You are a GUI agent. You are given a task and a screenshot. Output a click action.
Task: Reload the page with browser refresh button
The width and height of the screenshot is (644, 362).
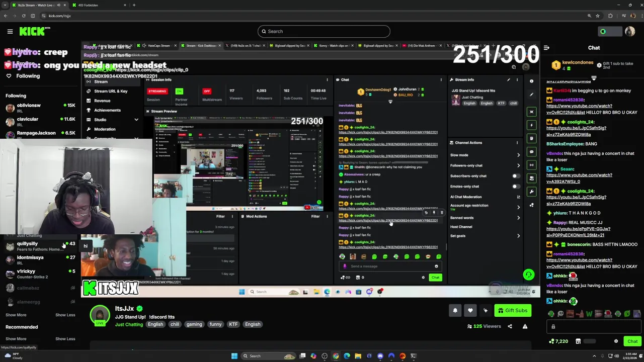tap(24, 16)
